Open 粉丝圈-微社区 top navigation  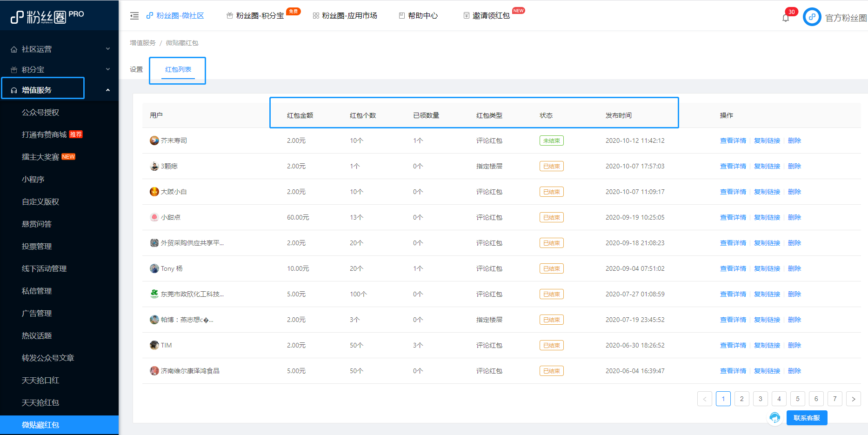tap(175, 16)
